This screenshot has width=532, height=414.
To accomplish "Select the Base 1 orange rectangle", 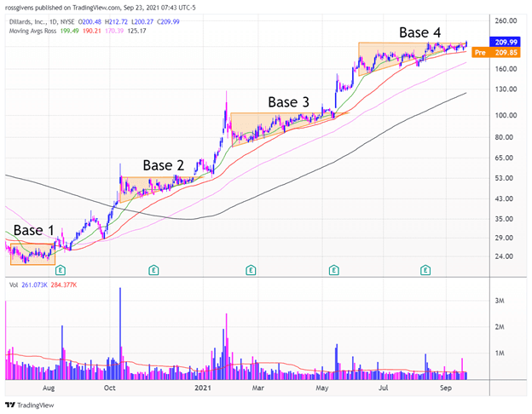I will [30, 254].
